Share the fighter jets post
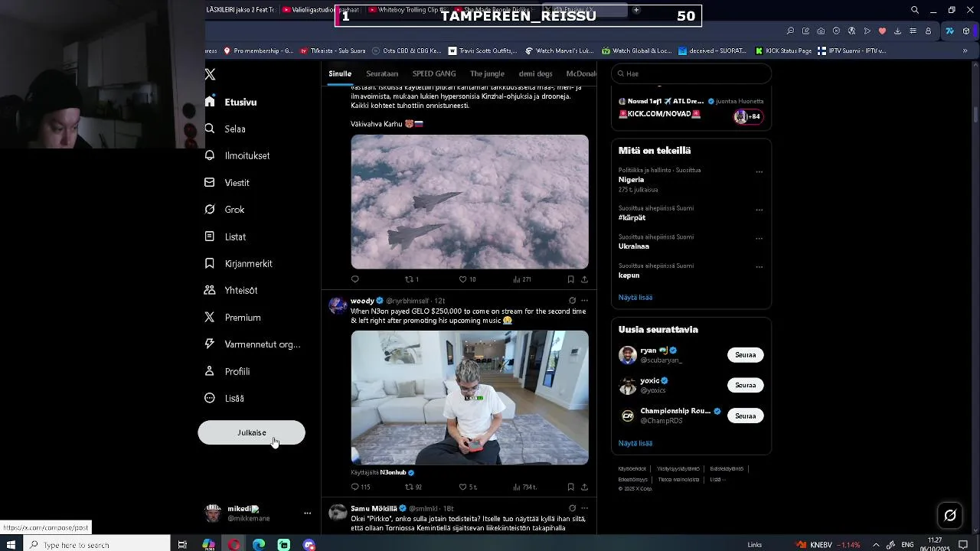The width and height of the screenshot is (980, 551). pos(584,279)
